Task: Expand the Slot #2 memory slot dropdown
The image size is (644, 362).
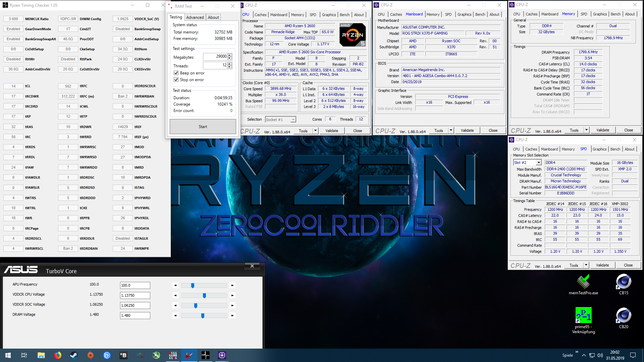Action: (539, 163)
